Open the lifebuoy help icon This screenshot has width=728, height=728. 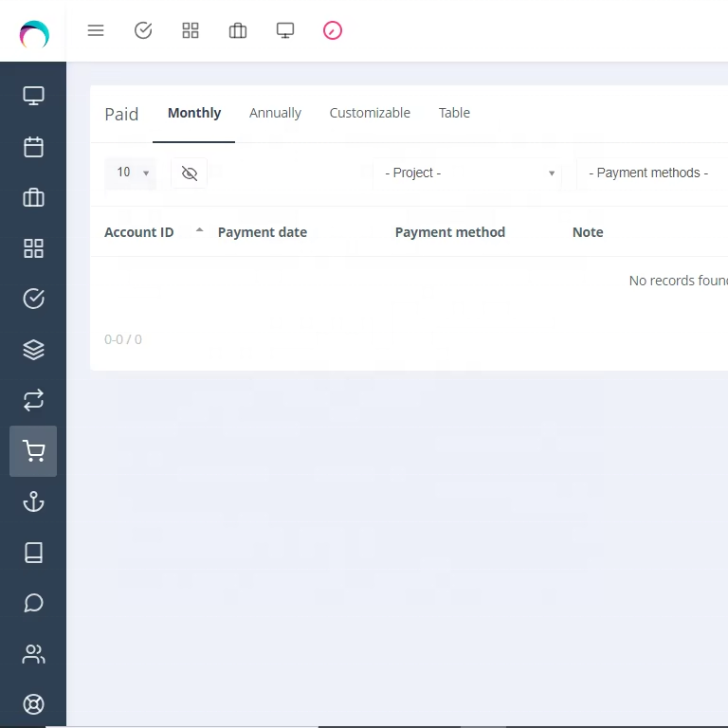[x=33, y=704]
